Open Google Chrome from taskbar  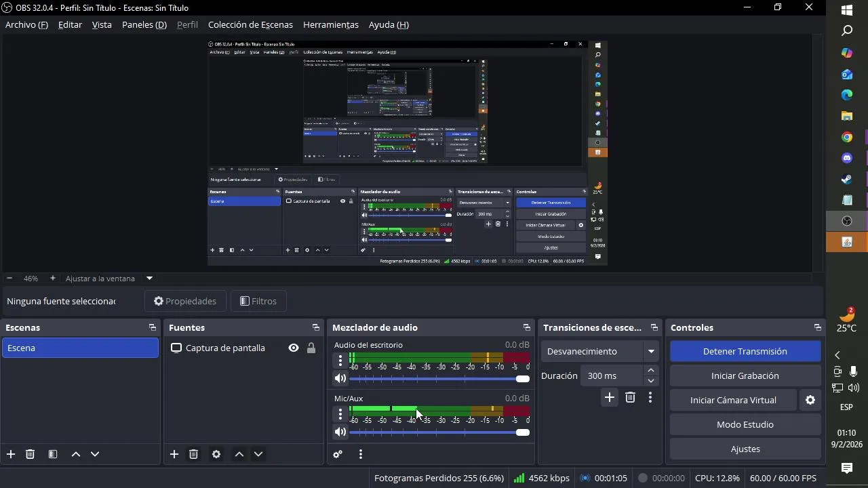click(x=847, y=137)
